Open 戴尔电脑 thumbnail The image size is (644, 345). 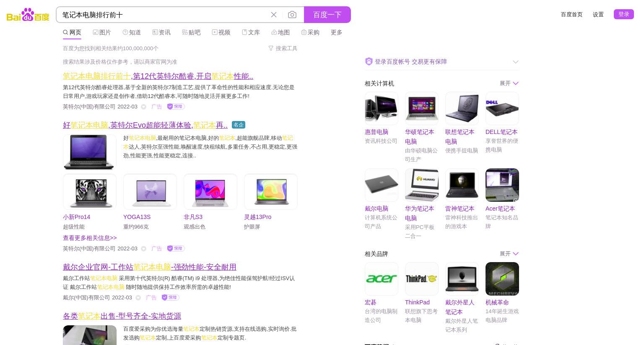(382, 185)
